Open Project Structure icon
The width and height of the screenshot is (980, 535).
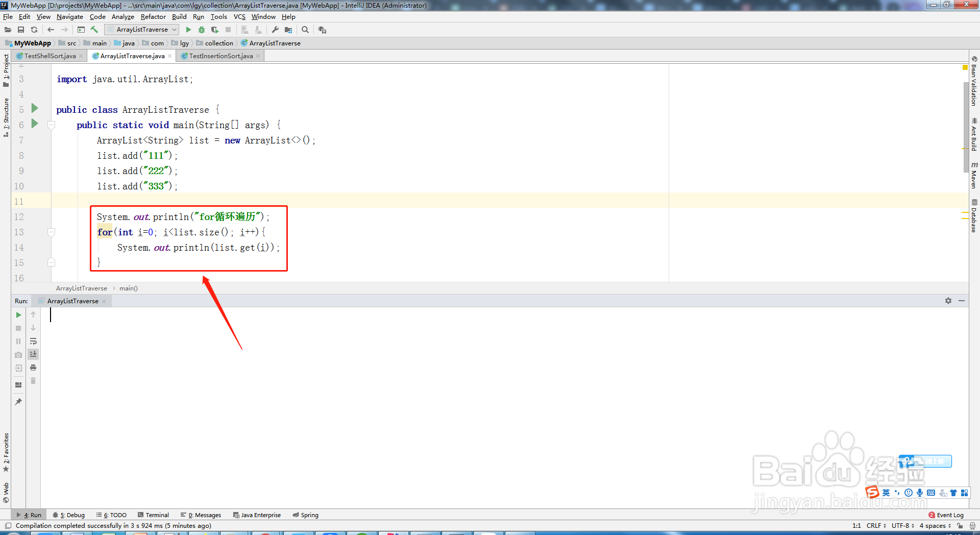click(x=288, y=30)
